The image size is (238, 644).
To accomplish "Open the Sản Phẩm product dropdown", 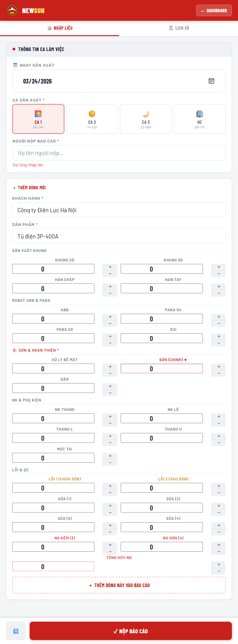I will (x=119, y=236).
